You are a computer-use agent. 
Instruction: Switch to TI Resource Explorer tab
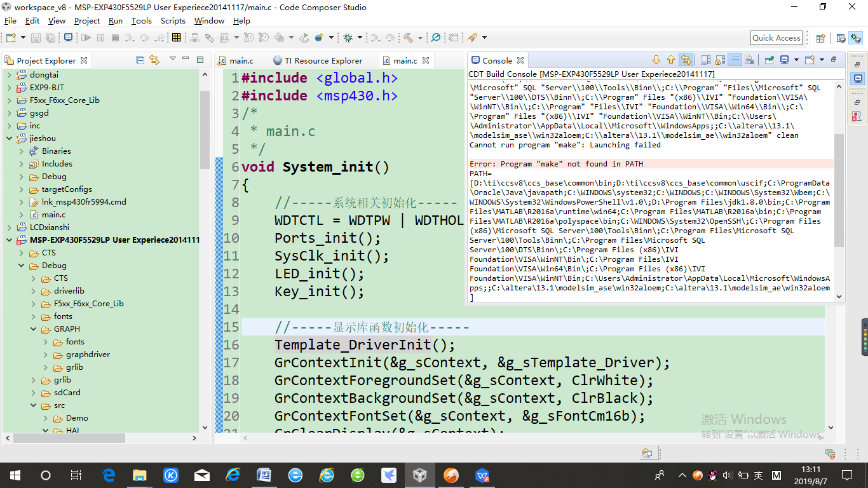click(317, 60)
